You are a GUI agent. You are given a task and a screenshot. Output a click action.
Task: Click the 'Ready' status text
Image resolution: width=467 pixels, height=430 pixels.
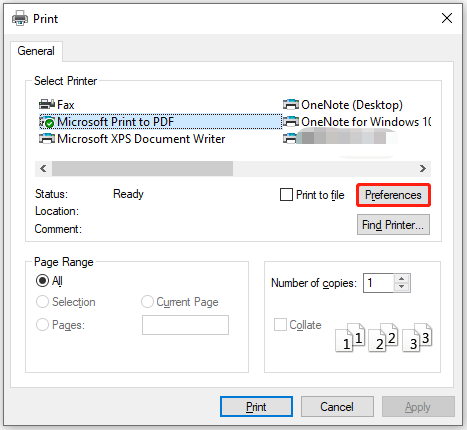click(x=128, y=194)
